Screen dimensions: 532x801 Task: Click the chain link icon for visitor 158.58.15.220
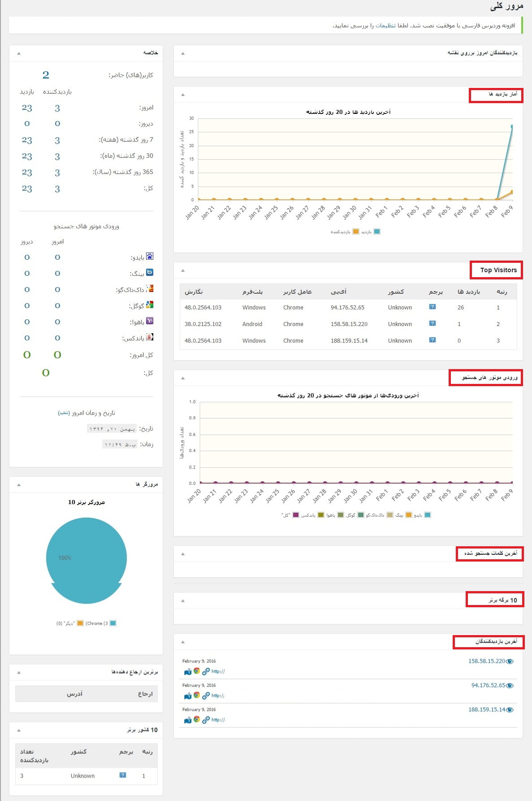206,671
